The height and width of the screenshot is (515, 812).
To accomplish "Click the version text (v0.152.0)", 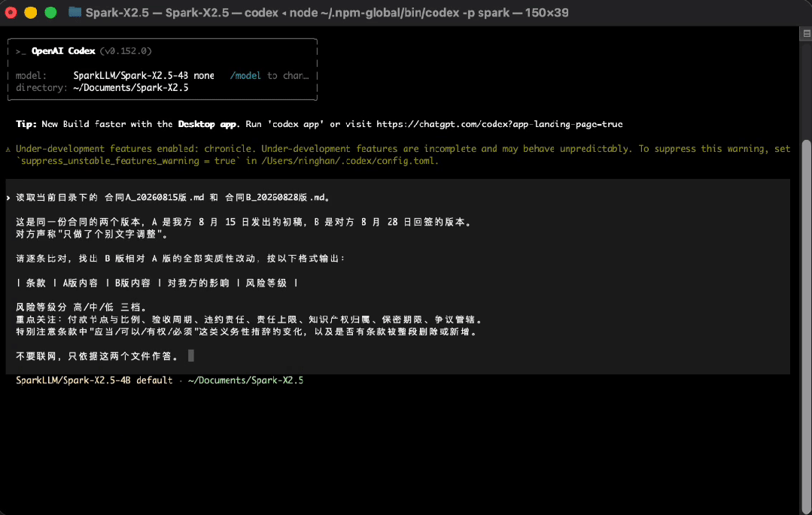I will click(126, 50).
